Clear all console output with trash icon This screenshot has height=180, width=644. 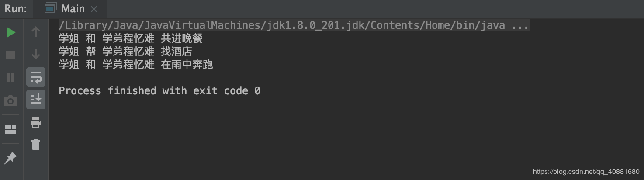click(36, 144)
